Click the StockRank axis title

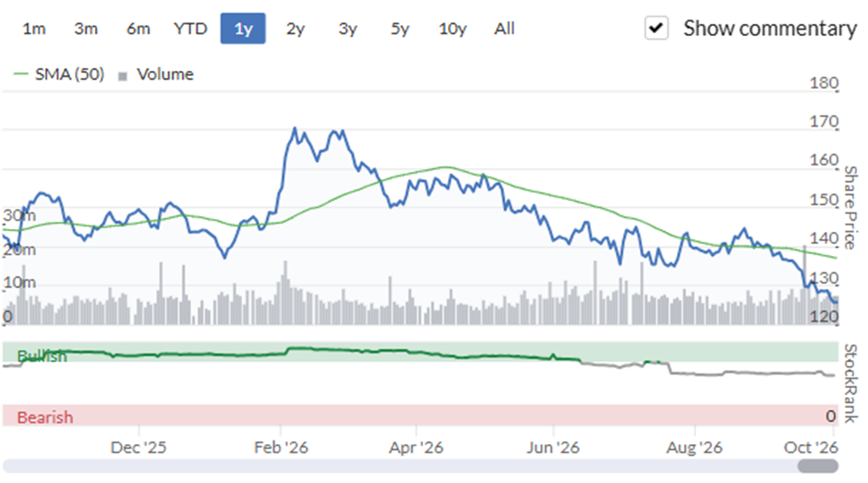coord(850,383)
